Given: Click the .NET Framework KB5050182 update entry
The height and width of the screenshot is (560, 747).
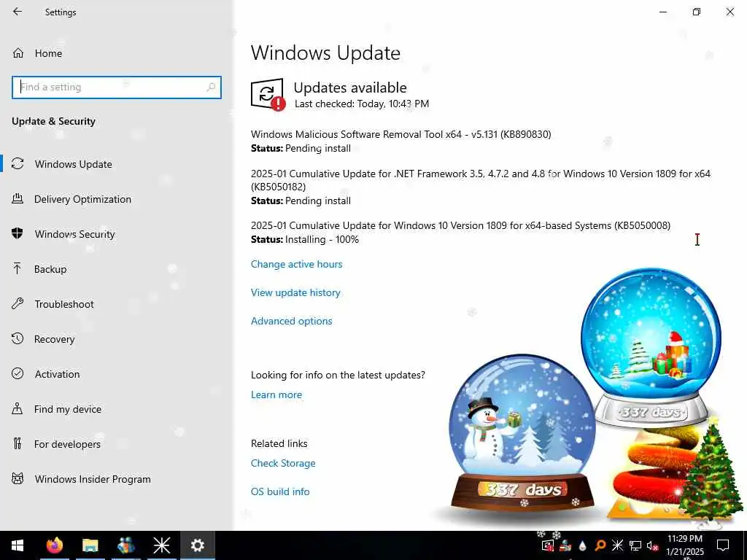Looking at the screenshot, I should point(480,180).
